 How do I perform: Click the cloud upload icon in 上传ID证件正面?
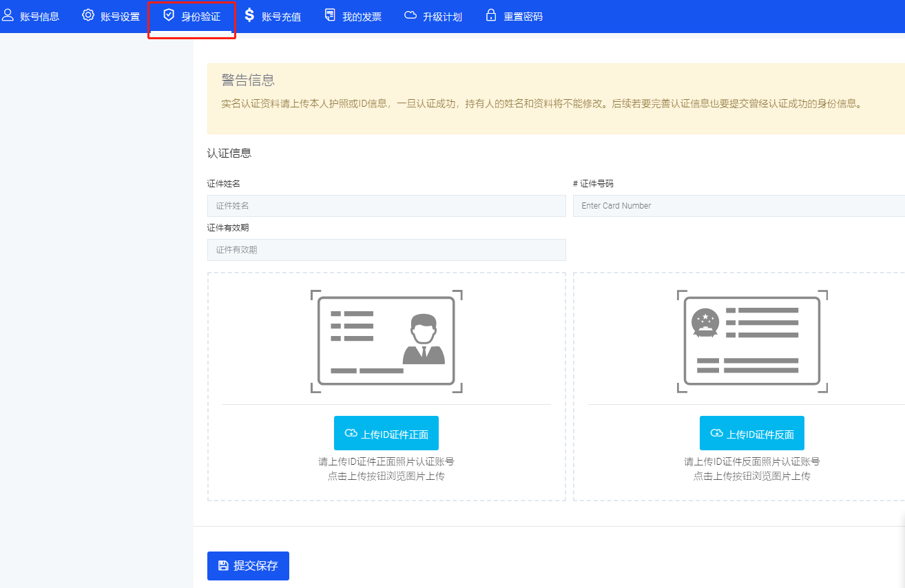pyautogui.click(x=351, y=433)
